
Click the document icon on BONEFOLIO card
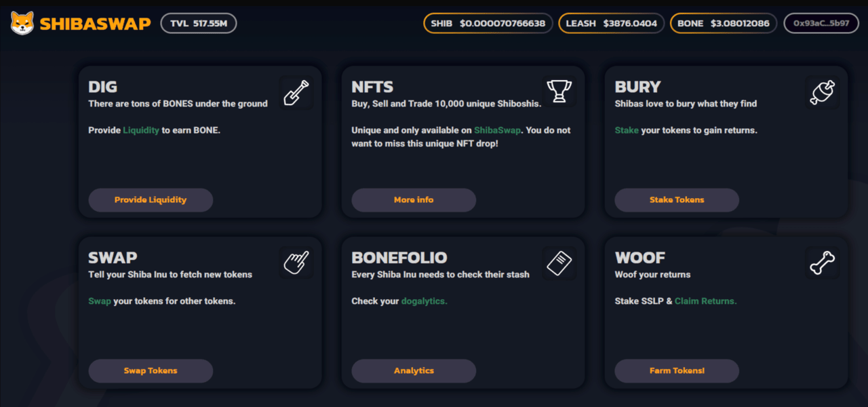click(559, 263)
